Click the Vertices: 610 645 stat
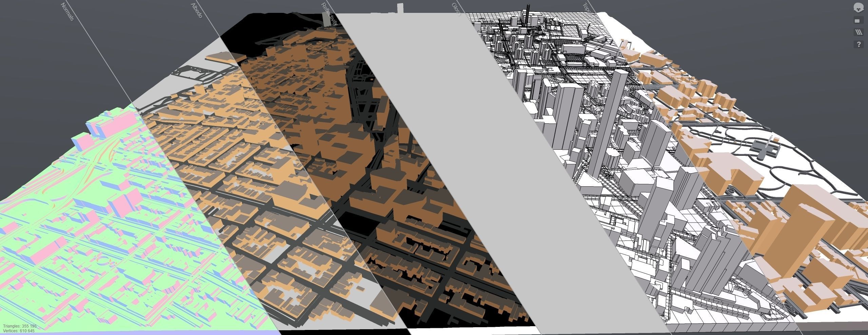868x335 pixels. pyautogui.click(x=19, y=331)
